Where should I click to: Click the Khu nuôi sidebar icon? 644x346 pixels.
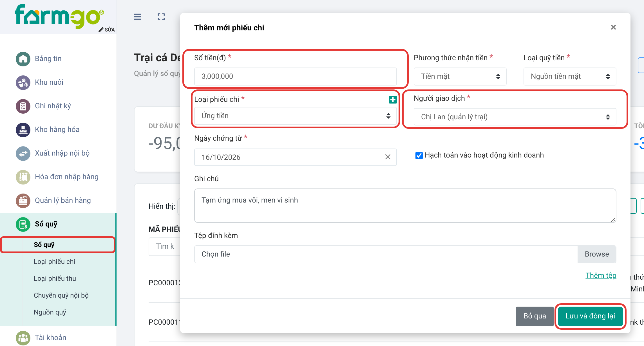(x=23, y=82)
